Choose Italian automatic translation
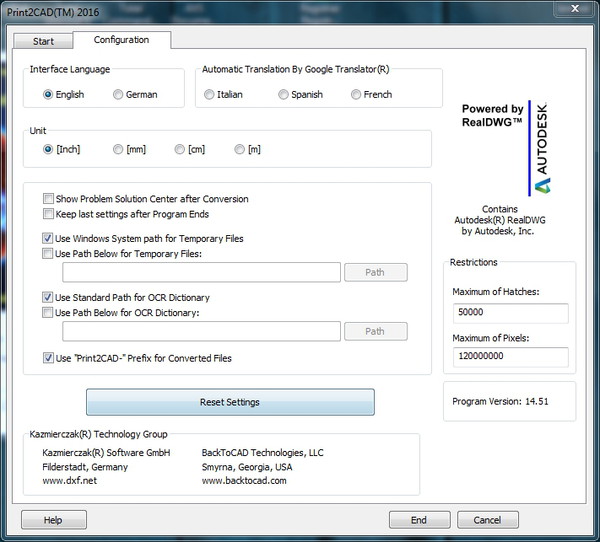 (223, 95)
